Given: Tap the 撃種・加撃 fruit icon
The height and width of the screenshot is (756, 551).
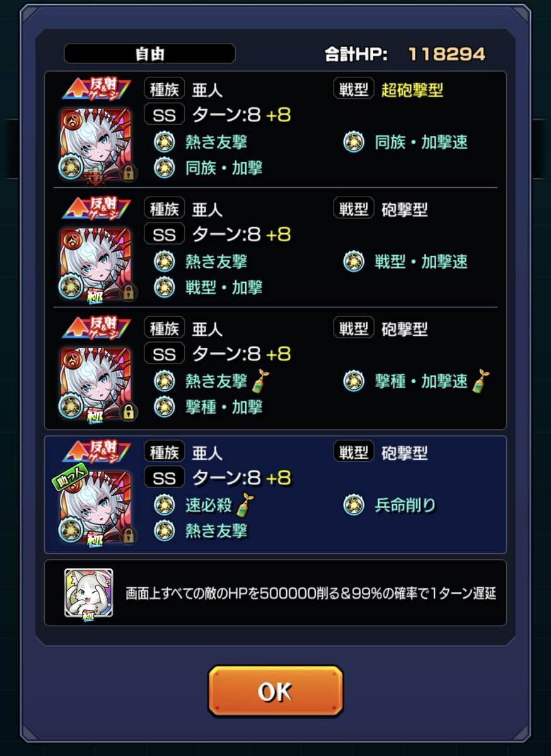Looking at the screenshot, I should click(165, 406).
